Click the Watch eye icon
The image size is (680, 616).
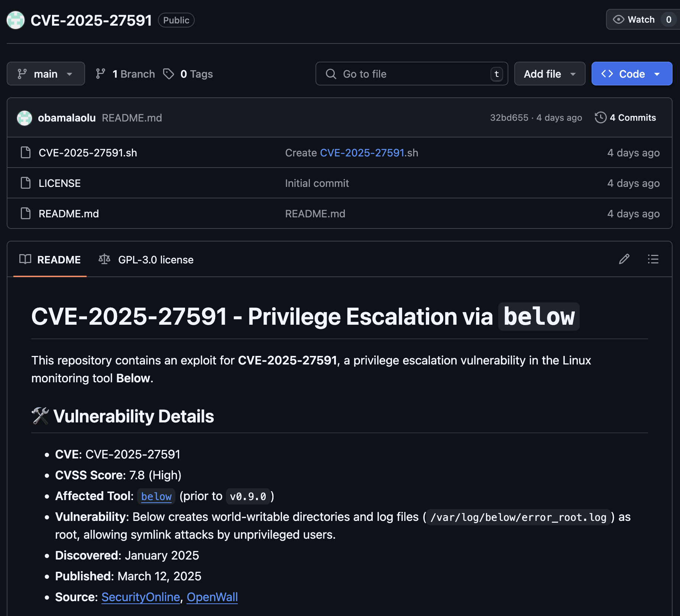tap(618, 19)
